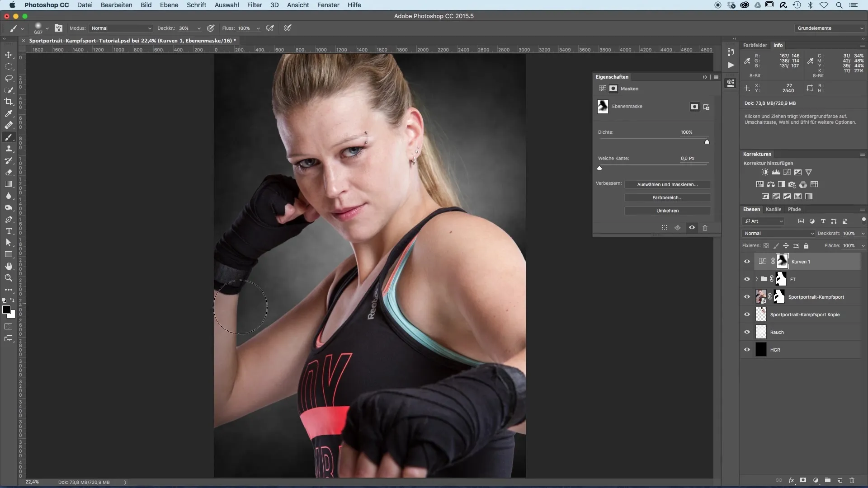Click the Farbbereich button
The image size is (868, 488).
click(667, 197)
